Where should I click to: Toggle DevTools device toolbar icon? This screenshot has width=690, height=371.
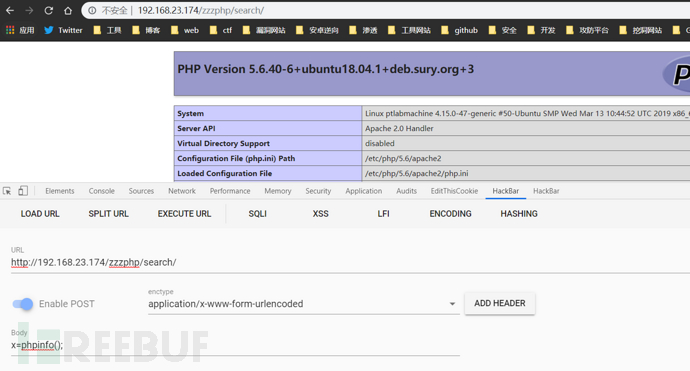tap(23, 191)
